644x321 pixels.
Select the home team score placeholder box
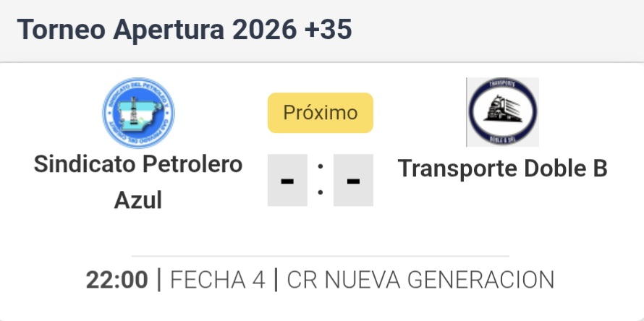pos(287,180)
